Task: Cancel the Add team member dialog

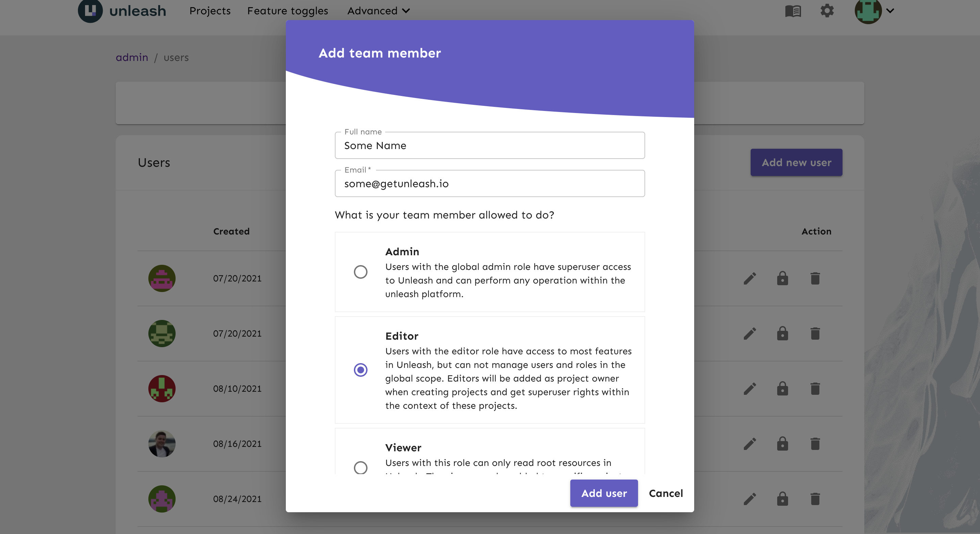Action: (x=665, y=493)
